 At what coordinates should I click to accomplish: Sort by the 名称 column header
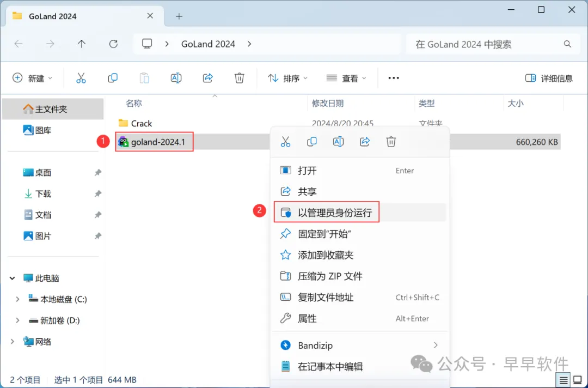134,103
